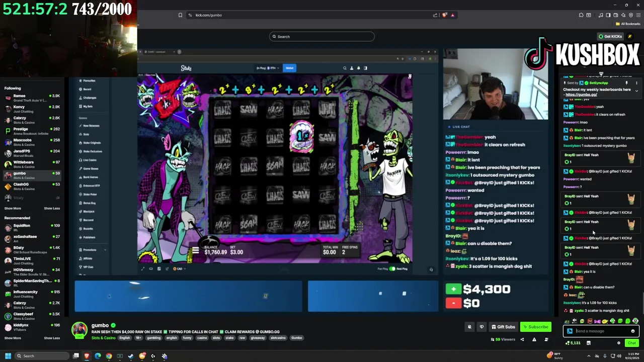This screenshot has height=362, width=644.
Task: Open the chat shop store icon
Action: click(x=589, y=343)
